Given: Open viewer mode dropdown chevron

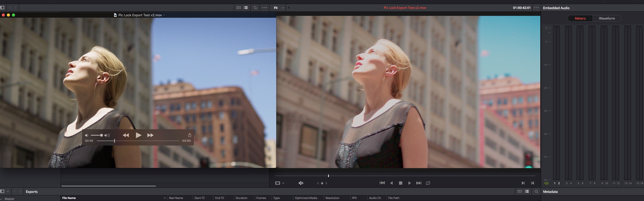Looking at the screenshot, I should click(283, 183).
